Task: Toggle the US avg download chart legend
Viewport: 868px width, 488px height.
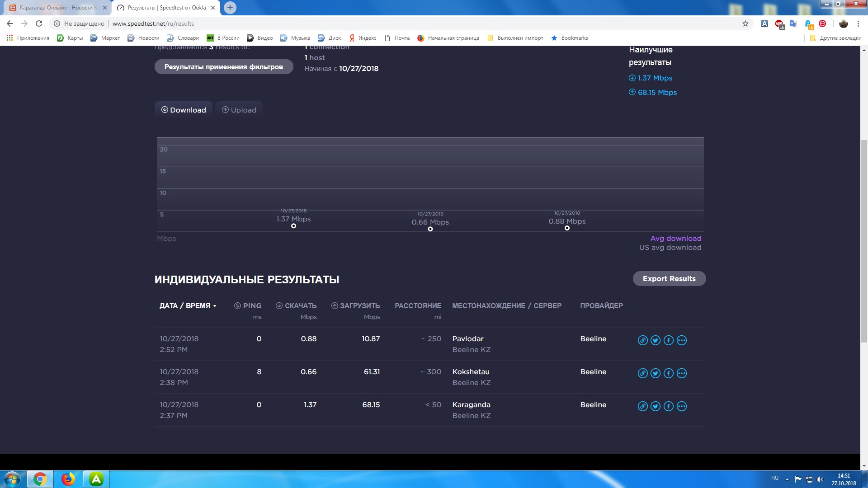Action: coord(670,248)
